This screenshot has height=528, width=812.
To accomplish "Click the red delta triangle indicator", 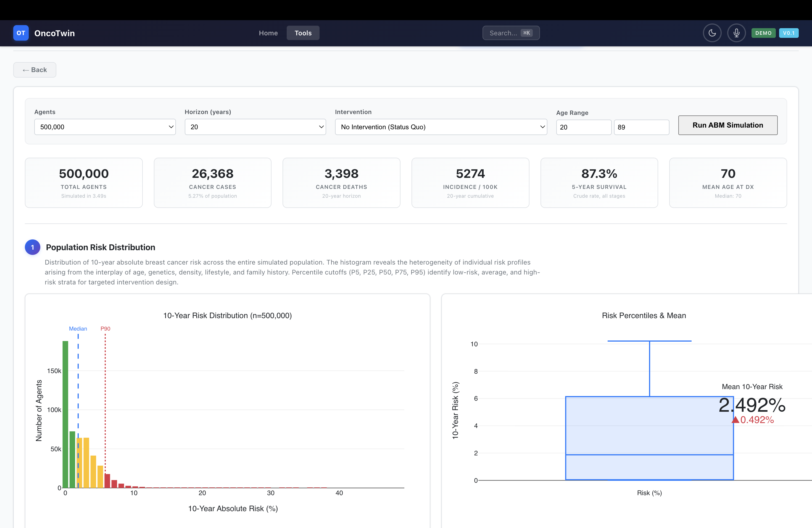I will [735, 420].
